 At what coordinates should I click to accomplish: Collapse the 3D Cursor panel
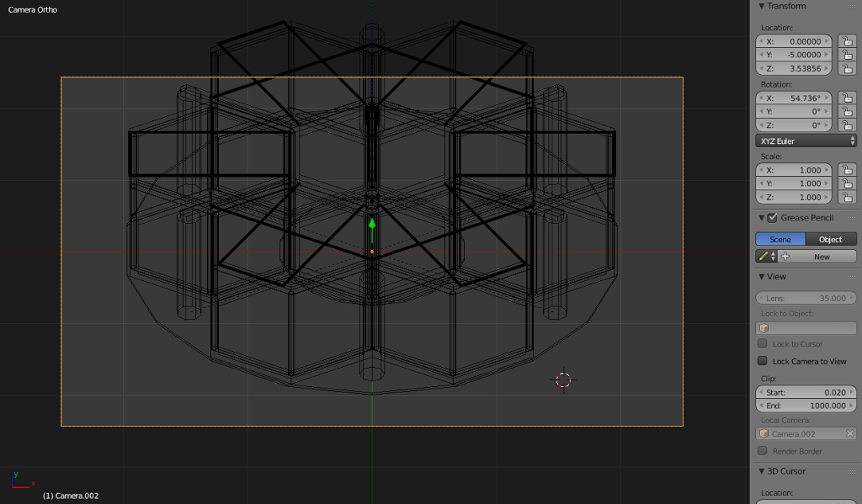click(763, 471)
